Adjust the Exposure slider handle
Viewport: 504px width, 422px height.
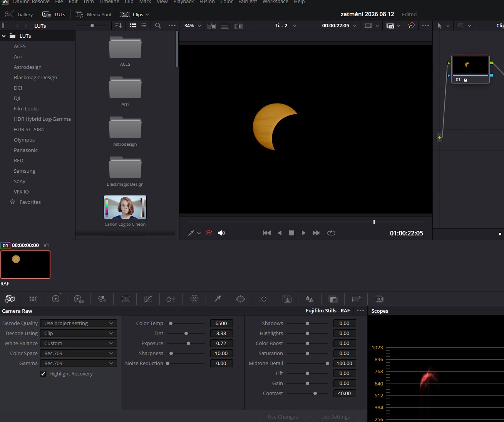(x=188, y=343)
